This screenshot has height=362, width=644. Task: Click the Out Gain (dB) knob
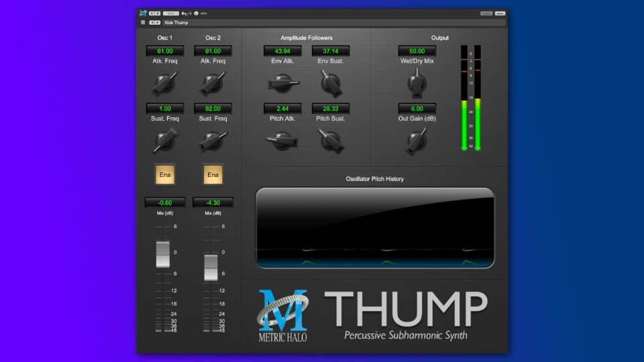pos(417,141)
